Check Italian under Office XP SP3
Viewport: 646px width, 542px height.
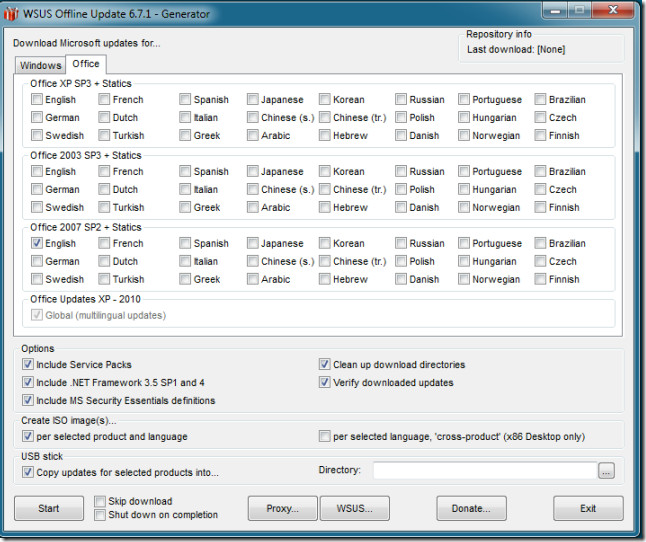(x=185, y=117)
